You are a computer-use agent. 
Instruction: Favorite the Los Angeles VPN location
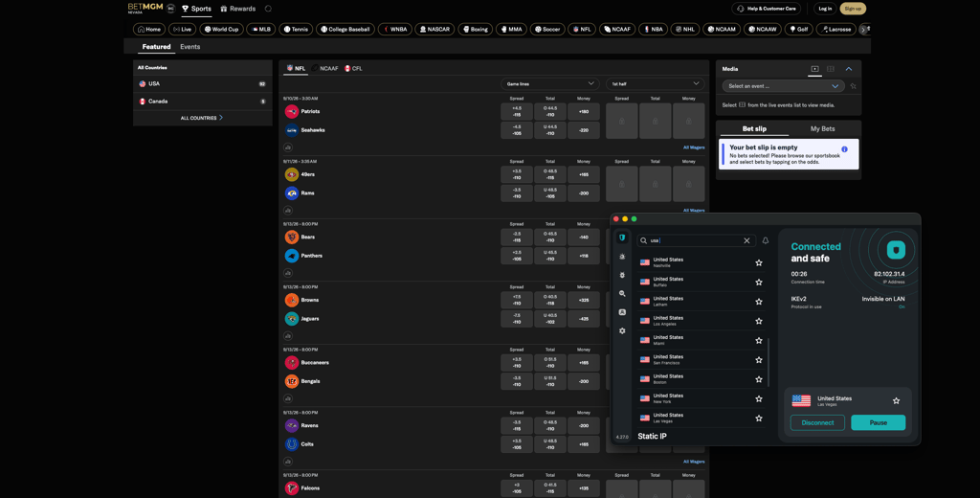759,321
